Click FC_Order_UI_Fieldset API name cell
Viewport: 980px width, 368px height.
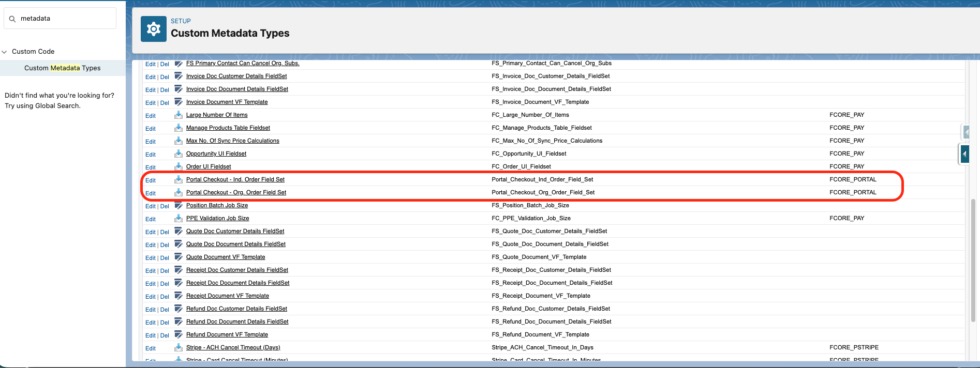[521, 166]
